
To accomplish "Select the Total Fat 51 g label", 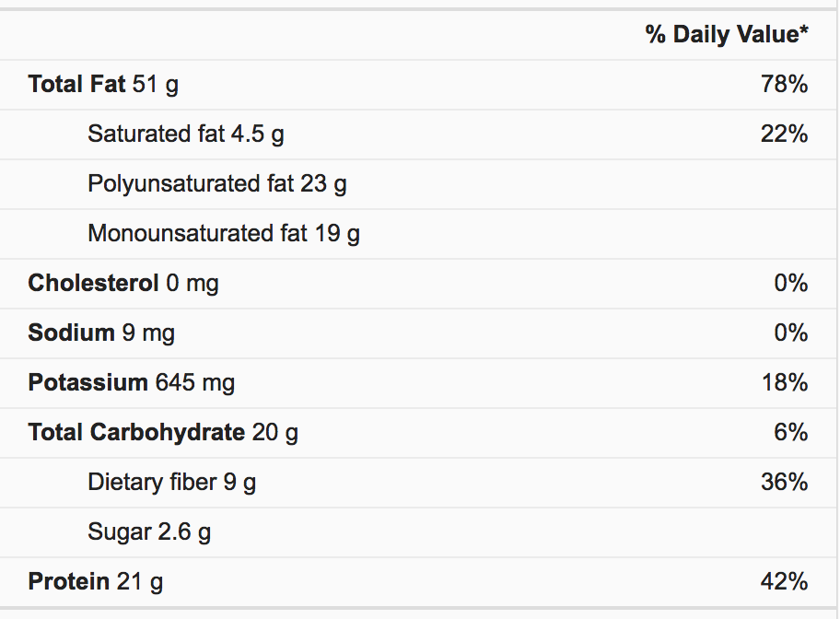I will (x=103, y=85).
